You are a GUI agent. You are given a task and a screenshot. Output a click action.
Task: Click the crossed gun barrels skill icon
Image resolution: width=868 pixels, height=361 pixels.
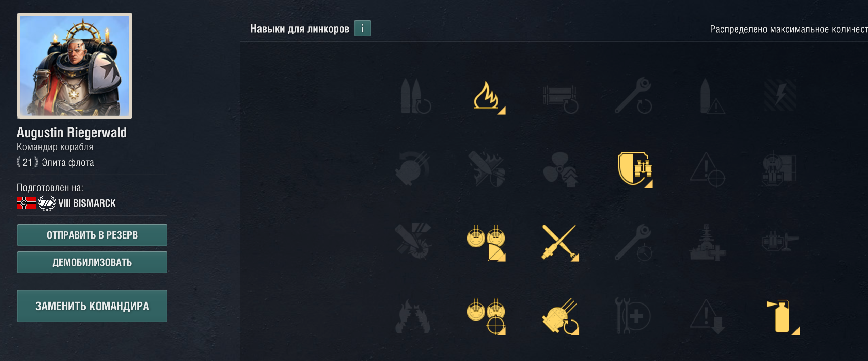coord(560,243)
